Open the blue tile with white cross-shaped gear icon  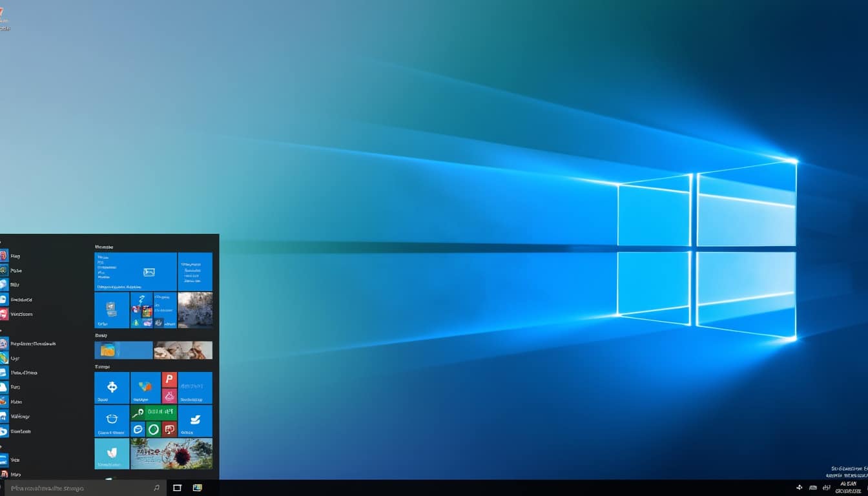112,387
